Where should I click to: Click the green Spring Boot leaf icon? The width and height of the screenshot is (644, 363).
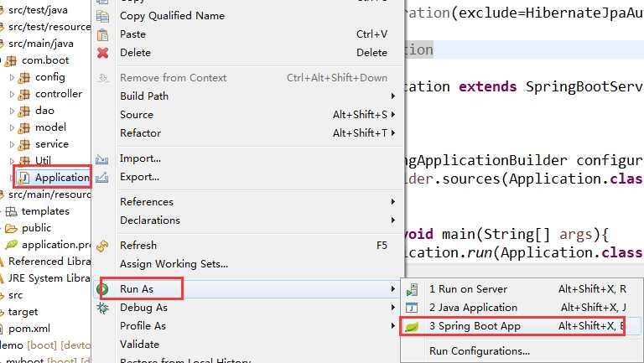(412, 326)
